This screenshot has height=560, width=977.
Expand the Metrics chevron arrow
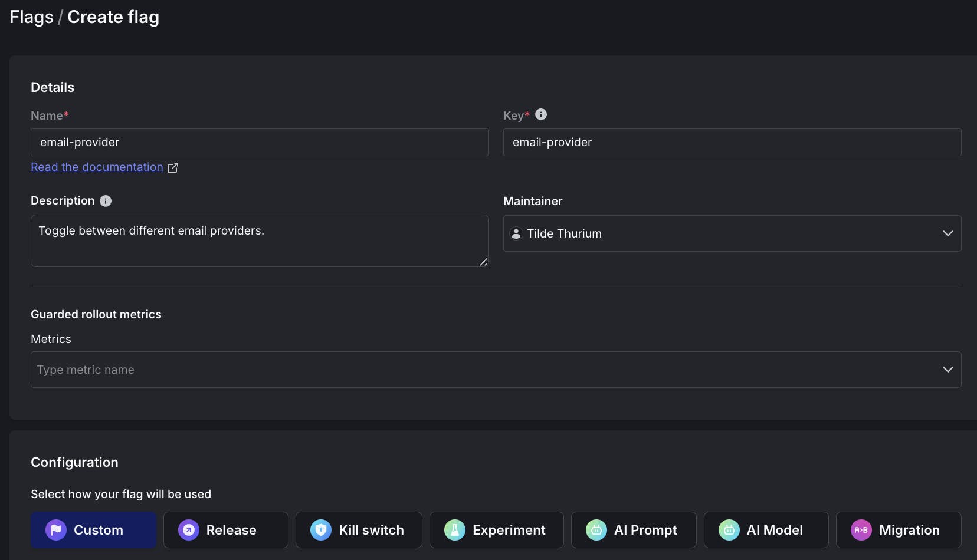tap(948, 370)
